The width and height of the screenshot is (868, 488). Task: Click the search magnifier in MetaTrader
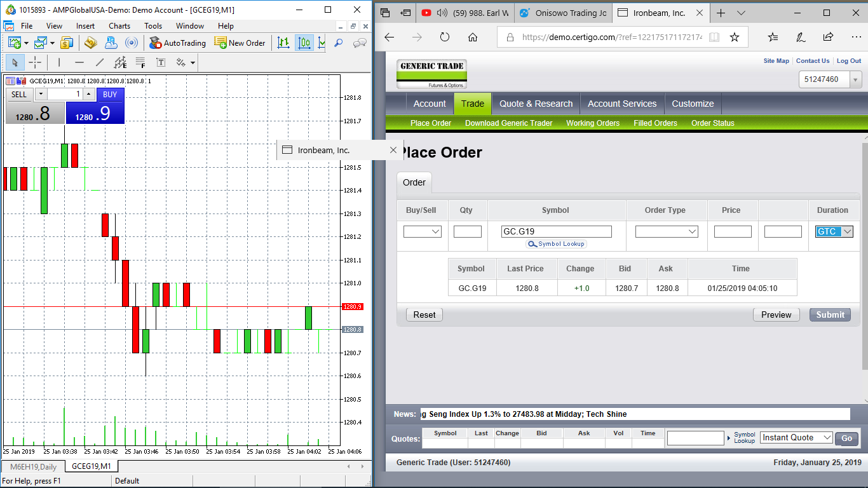tap(339, 43)
